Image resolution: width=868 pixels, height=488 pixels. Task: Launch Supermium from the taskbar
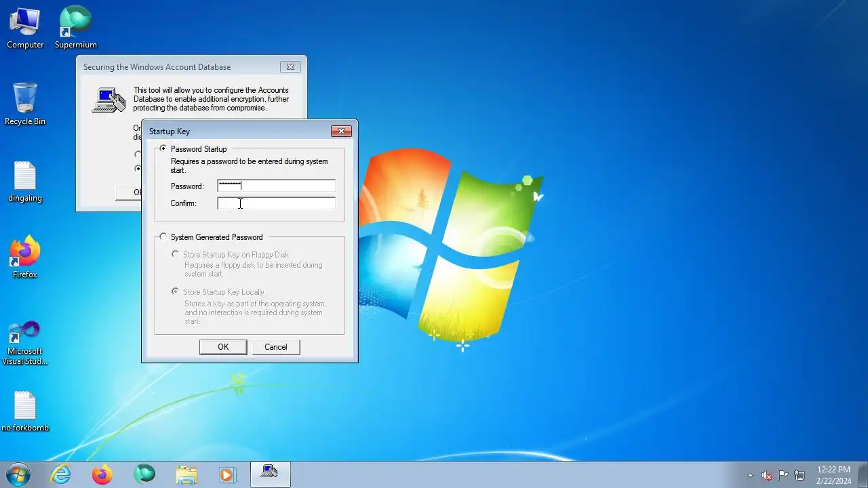coord(144,474)
